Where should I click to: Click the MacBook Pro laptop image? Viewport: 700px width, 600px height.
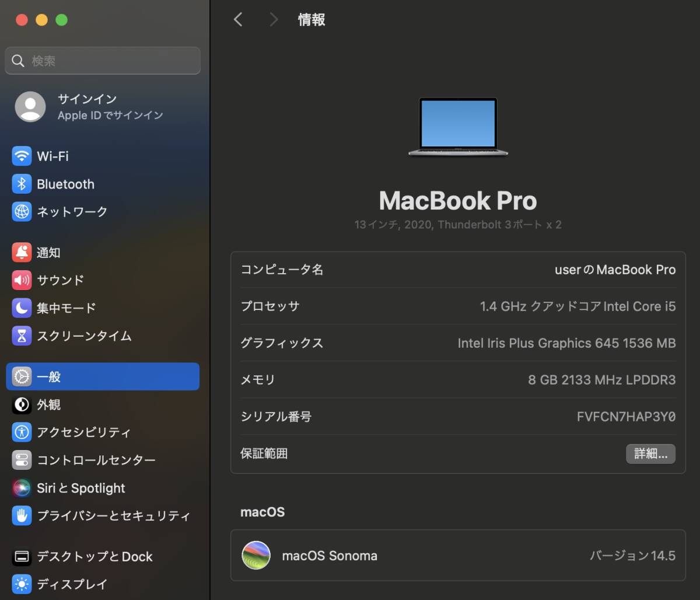click(x=458, y=127)
